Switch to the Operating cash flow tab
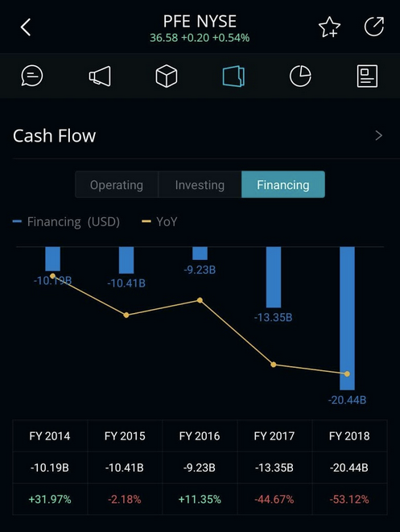Screen dimensions: 400x532 pos(117,184)
